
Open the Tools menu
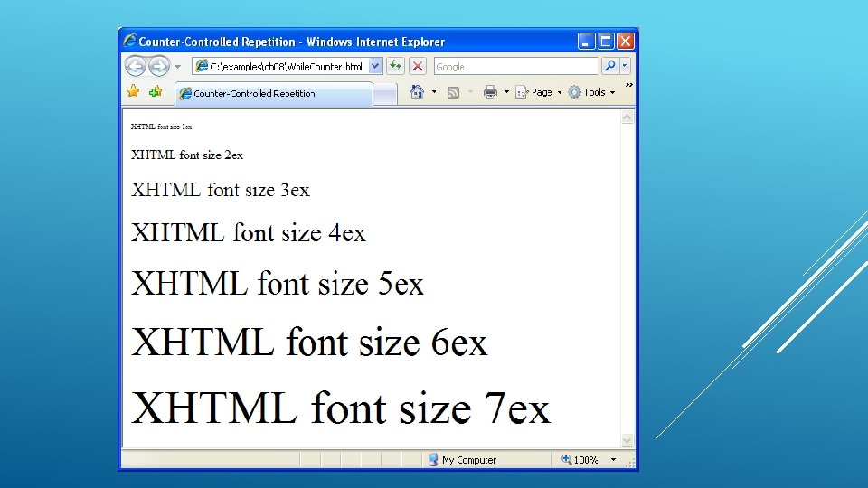click(591, 92)
